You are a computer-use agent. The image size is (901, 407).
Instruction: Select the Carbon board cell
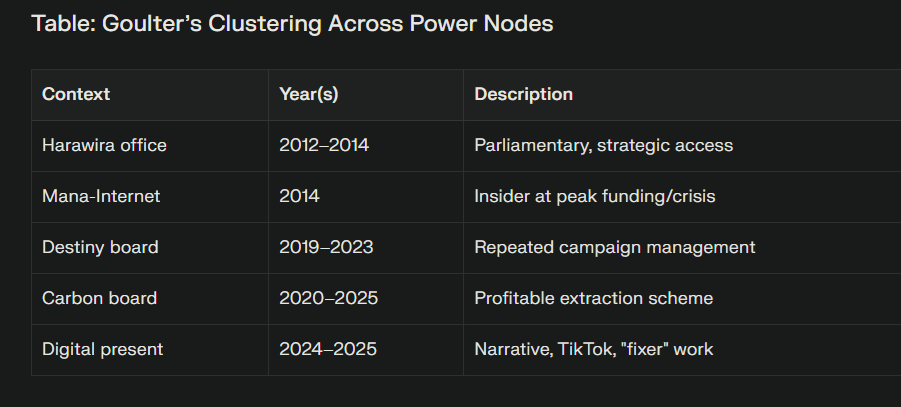coord(99,298)
